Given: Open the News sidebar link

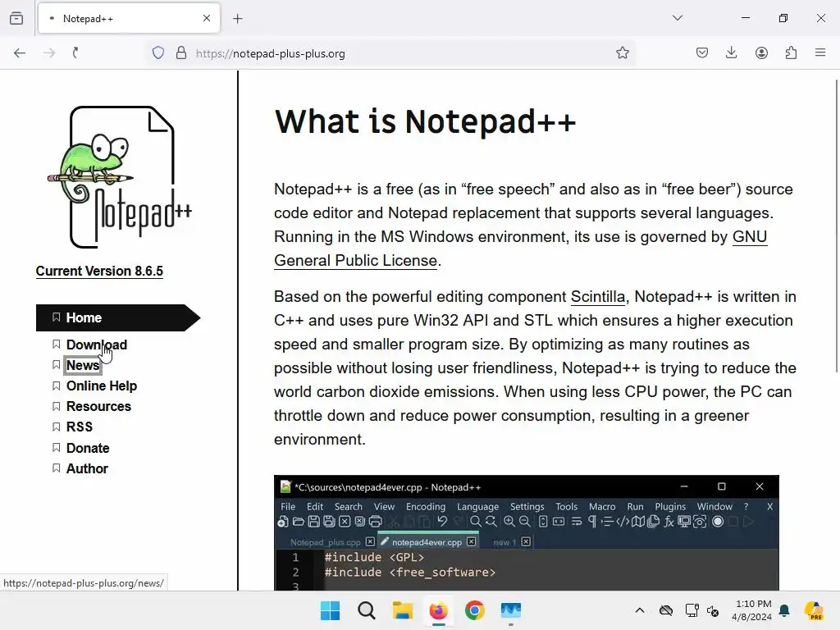Looking at the screenshot, I should [83, 365].
